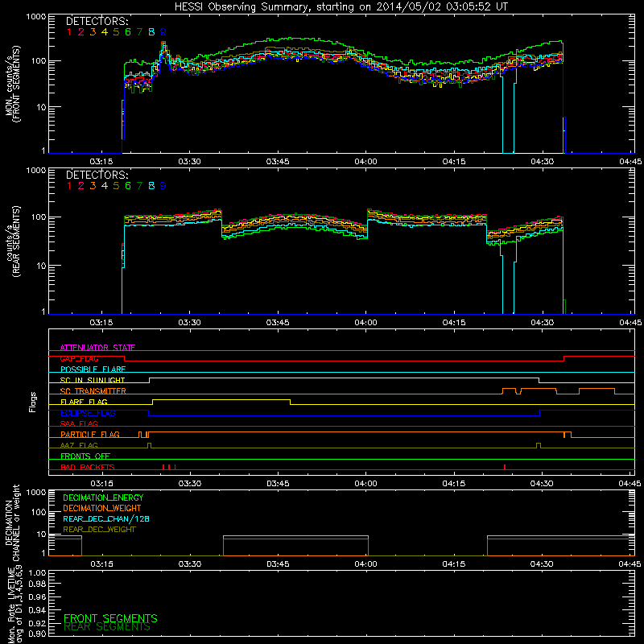Click the Mon. Rate LIVETIME axis label
Screen dimensions: 644x644
tap(14, 606)
